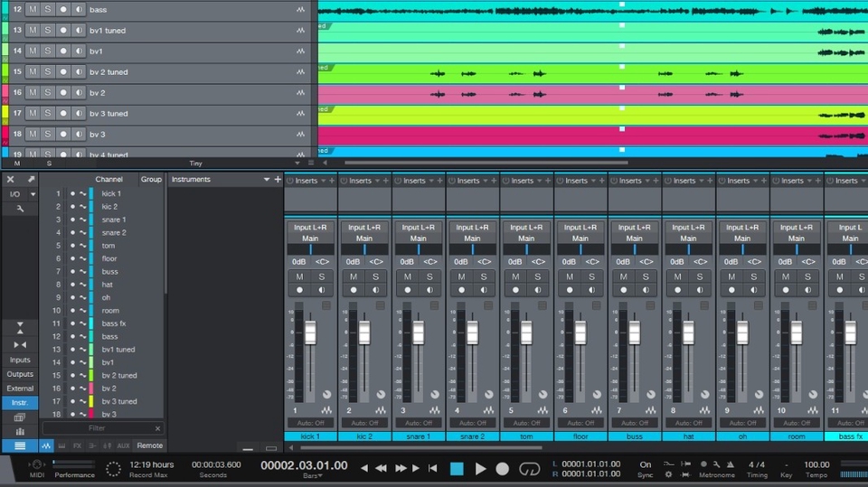Click the Metronome toggle icon
Screen dimensions: 868x487
point(731,464)
